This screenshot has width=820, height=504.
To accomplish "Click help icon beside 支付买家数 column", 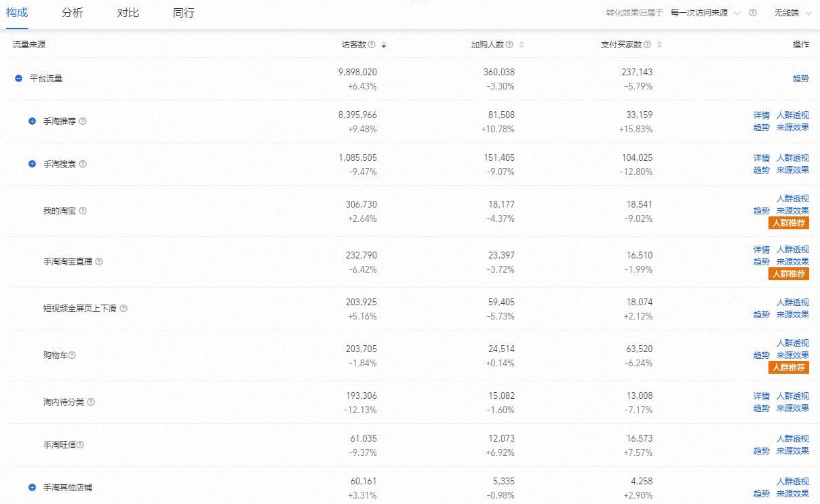I will coord(647,45).
